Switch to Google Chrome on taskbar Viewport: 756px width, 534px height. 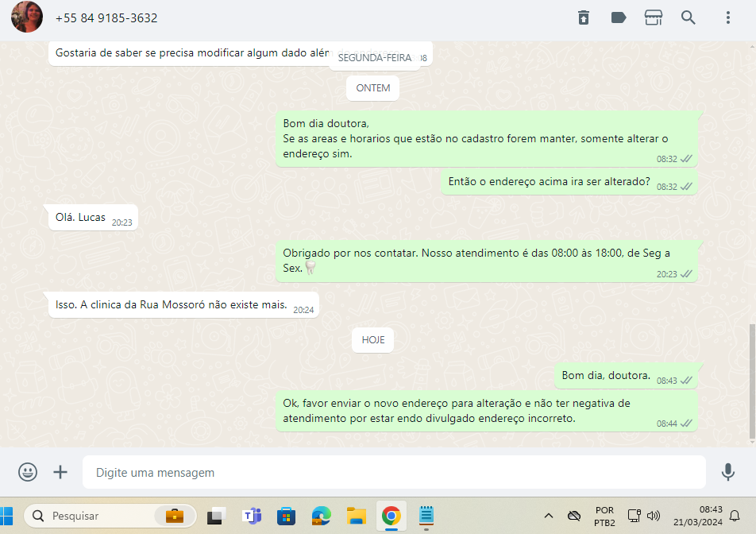(391, 517)
